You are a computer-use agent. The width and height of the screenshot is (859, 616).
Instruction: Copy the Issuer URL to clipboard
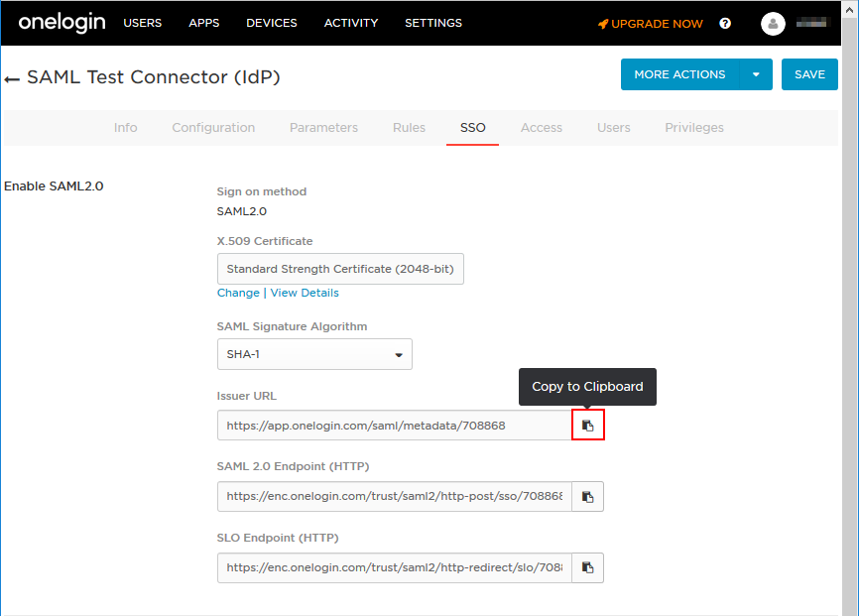pos(587,426)
